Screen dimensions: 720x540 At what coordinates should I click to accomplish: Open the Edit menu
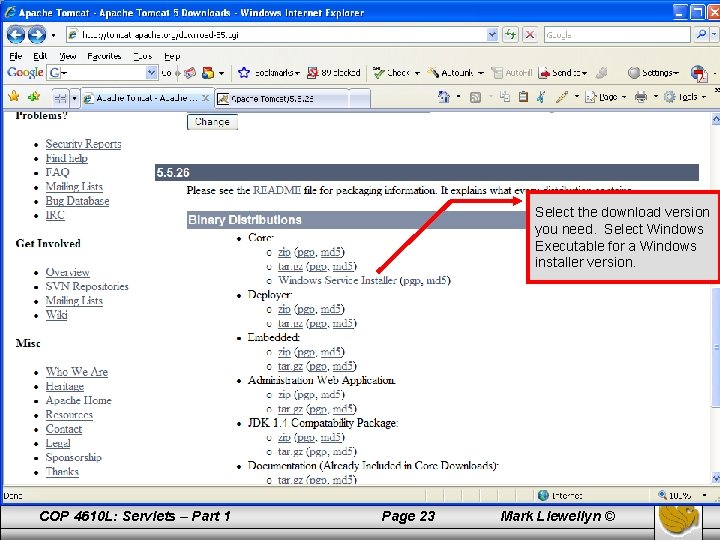coord(40,56)
